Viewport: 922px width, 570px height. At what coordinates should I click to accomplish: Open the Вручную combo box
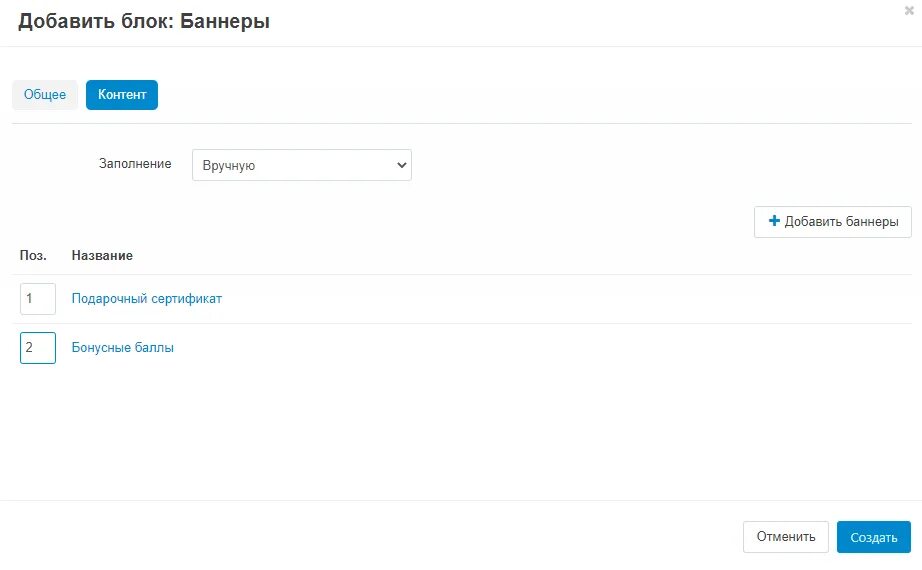click(302, 165)
